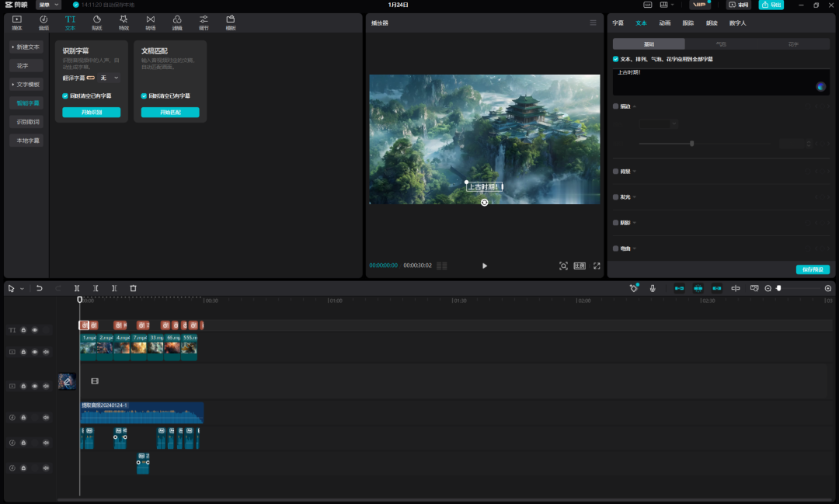The width and height of the screenshot is (839, 504).
Task: Open the 识别歌词 sidebar item
Action: [x=26, y=122]
